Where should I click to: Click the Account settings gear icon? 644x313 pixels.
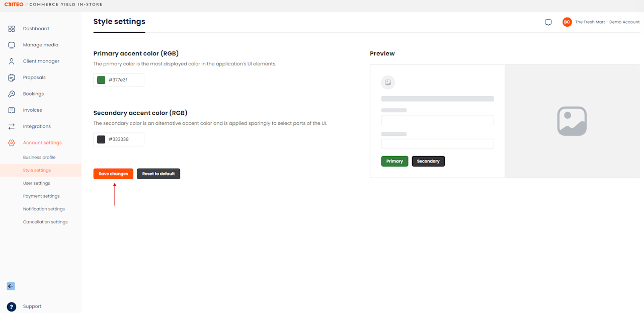click(x=12, y=143)
